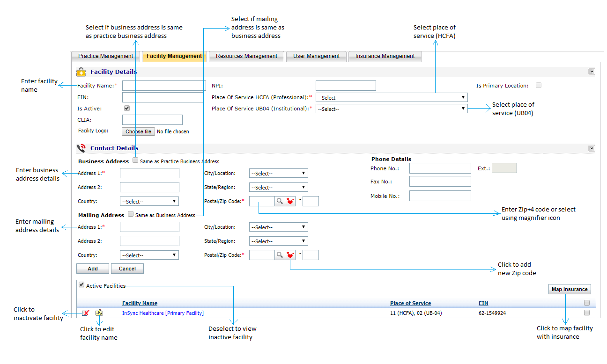Open mailing address State/Region dropdown
This screenshot has width=607, height=364.
(x=279, y=241)
